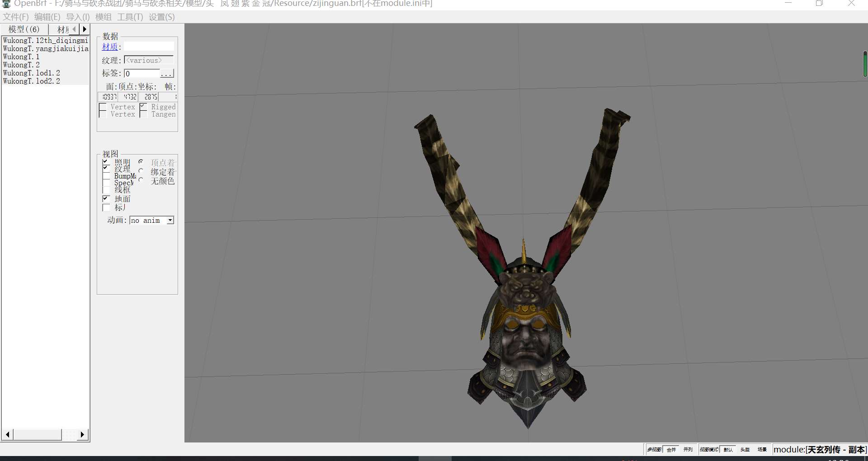Click the module 天玄列传 status label
The height and width of the screenshot is (461, 868).
click(x=820, y=450)
